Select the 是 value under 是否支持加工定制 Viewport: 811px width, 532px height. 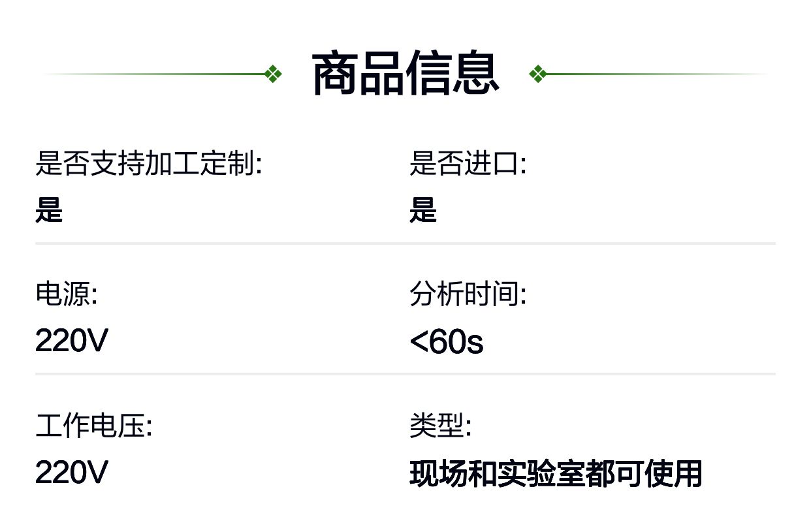(x=49, y=210)
